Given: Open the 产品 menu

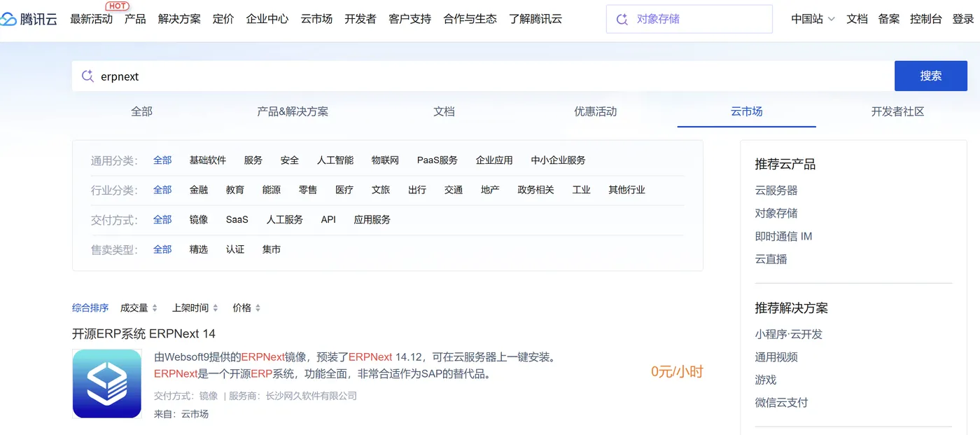Looking at the screenshot, I should 135,19.
